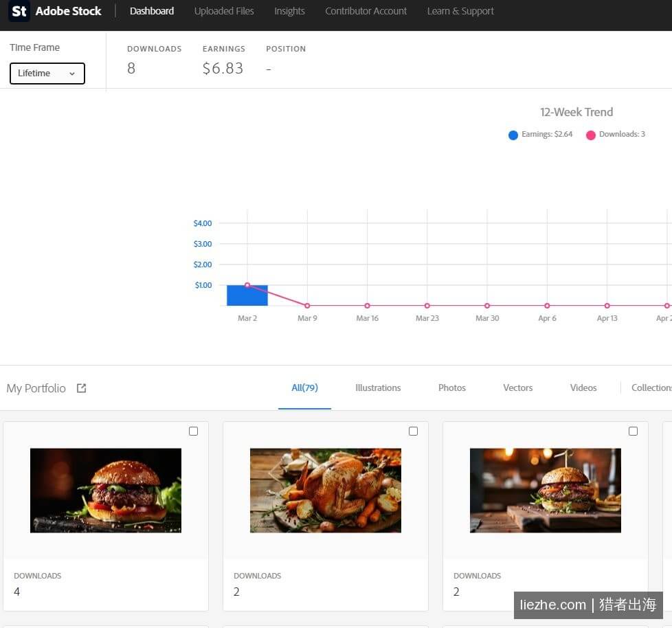Image resolution: width=672 pixels, height=628 pixels.
Task: Open Contributor Account menu
Action: click(x=366, y=11)
